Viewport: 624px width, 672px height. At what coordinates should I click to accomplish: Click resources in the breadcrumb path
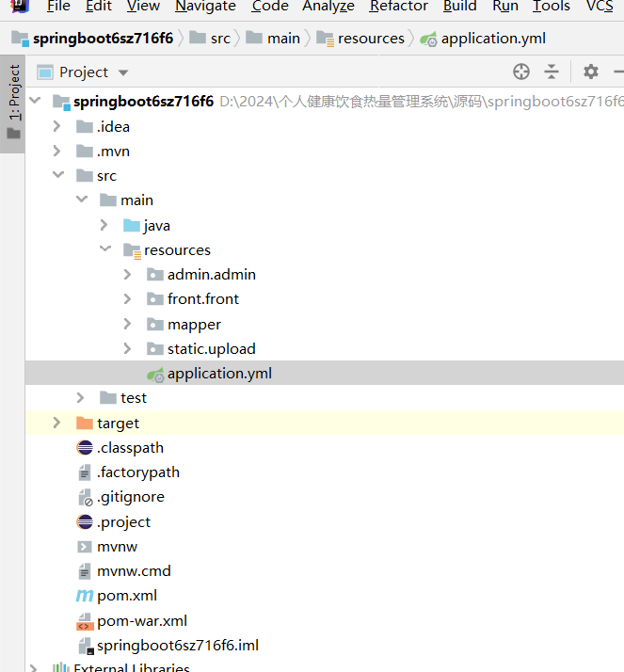click(371, 39)
